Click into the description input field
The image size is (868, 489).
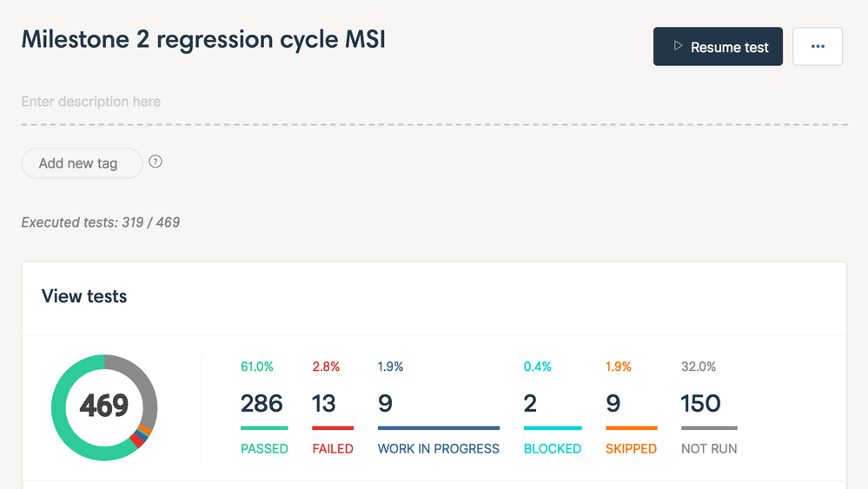pyautogui.click(x=348, y=102)
